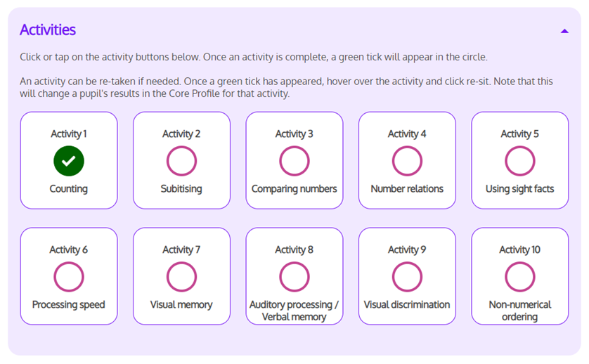Image resolution: width=589 pixels, height=364 pixels.
Task: Open the Comparing numbers label
Action: [x=294, y=189]
